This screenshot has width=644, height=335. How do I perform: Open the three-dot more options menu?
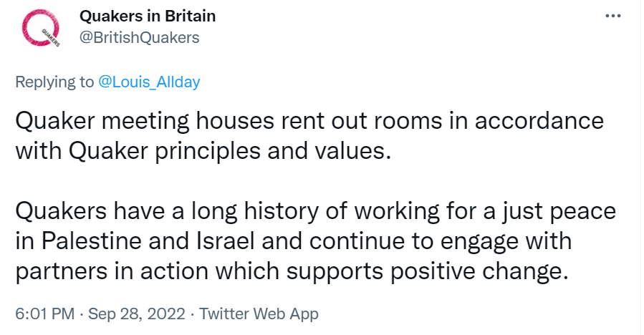click(x=612, y=16)
